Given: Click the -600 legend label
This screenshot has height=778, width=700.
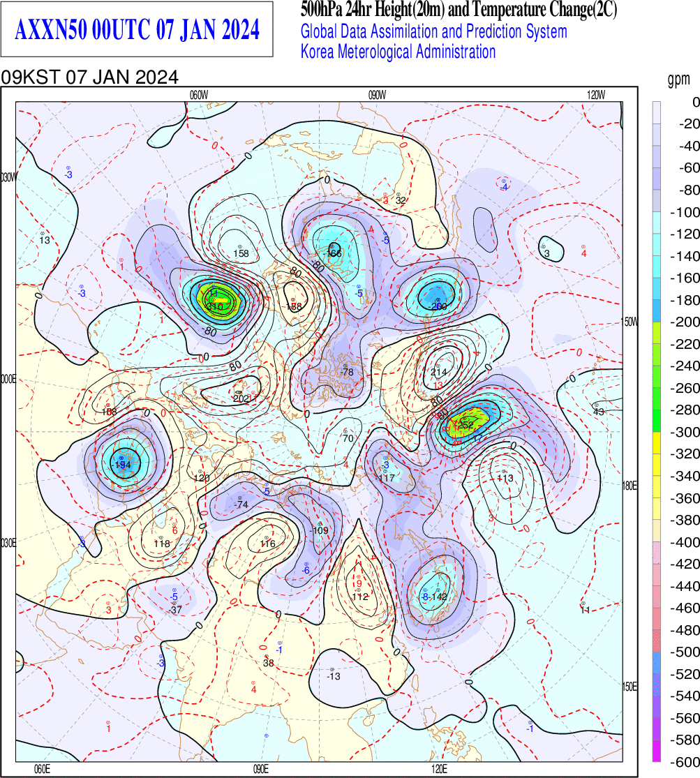Looking at the screenshot, I should (x=685, y=762).
